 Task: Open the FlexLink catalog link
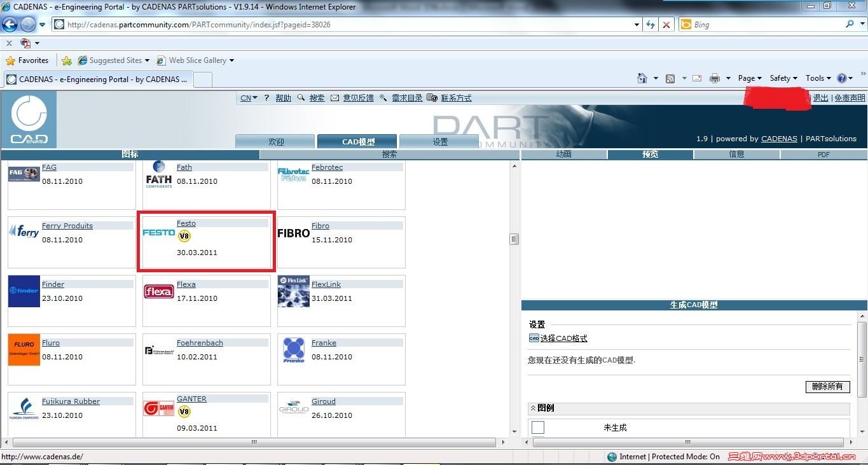(326, 284)
